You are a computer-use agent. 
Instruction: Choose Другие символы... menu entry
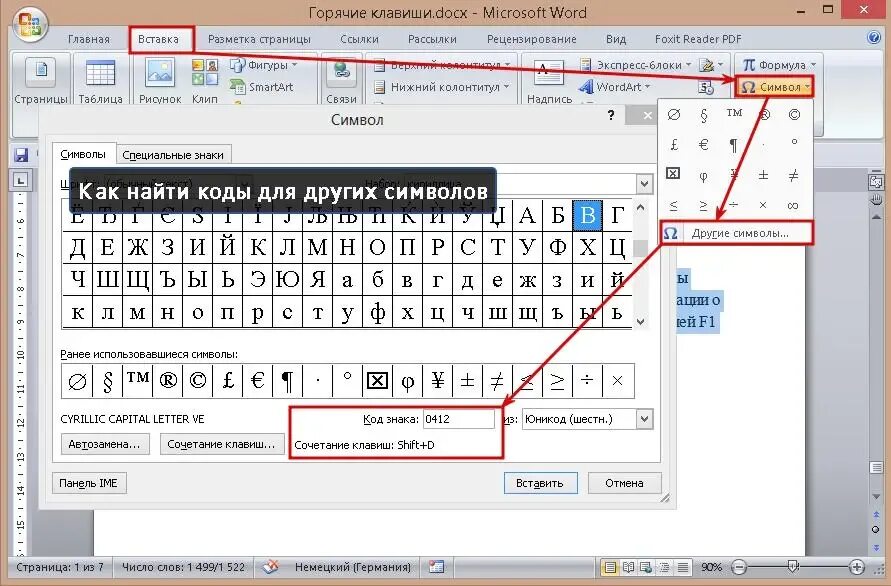click(x=737, y=233)
